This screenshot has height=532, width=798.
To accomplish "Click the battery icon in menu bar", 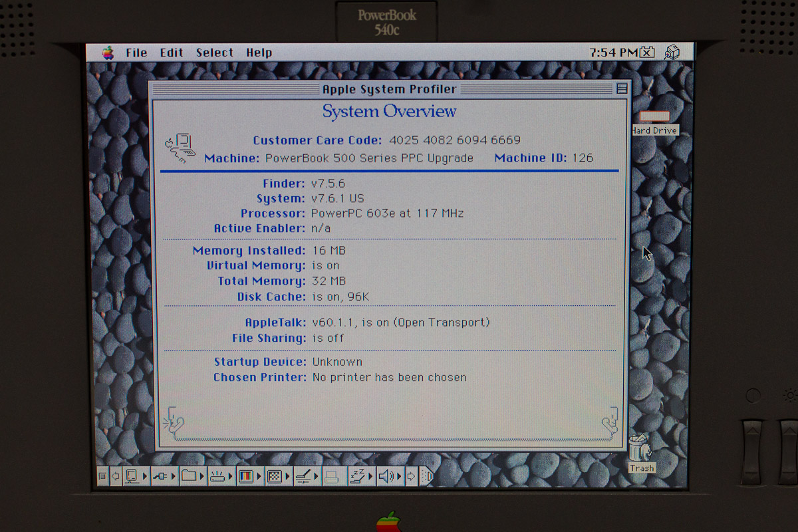I will pyautogui.click(x=648, y=53).
